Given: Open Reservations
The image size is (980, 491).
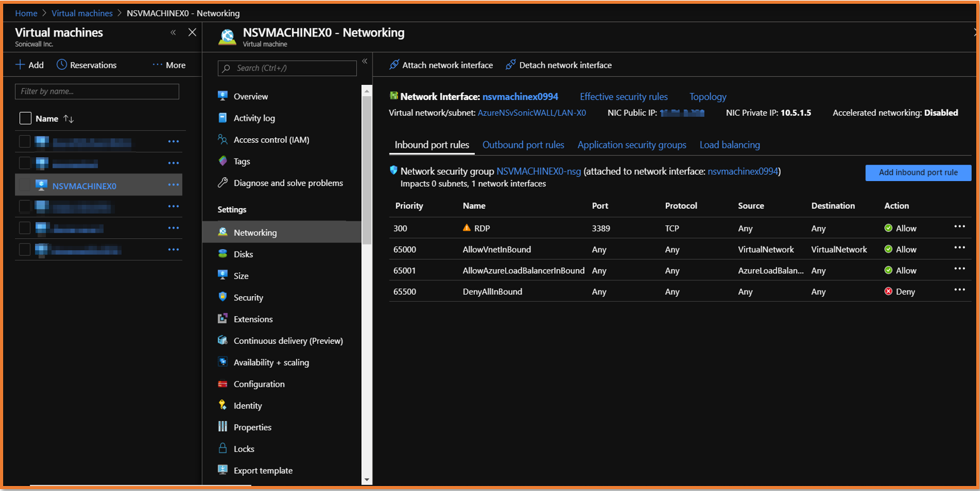Looking at the screenshot, I should point(87,65).
